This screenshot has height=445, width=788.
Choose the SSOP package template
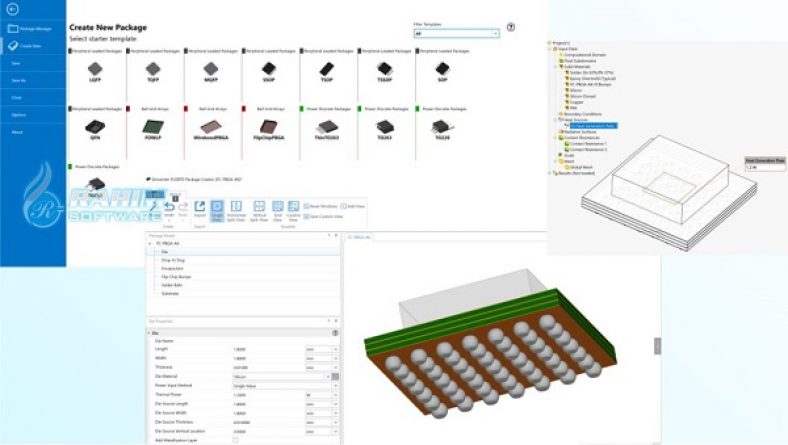click(x=269, y=71)
